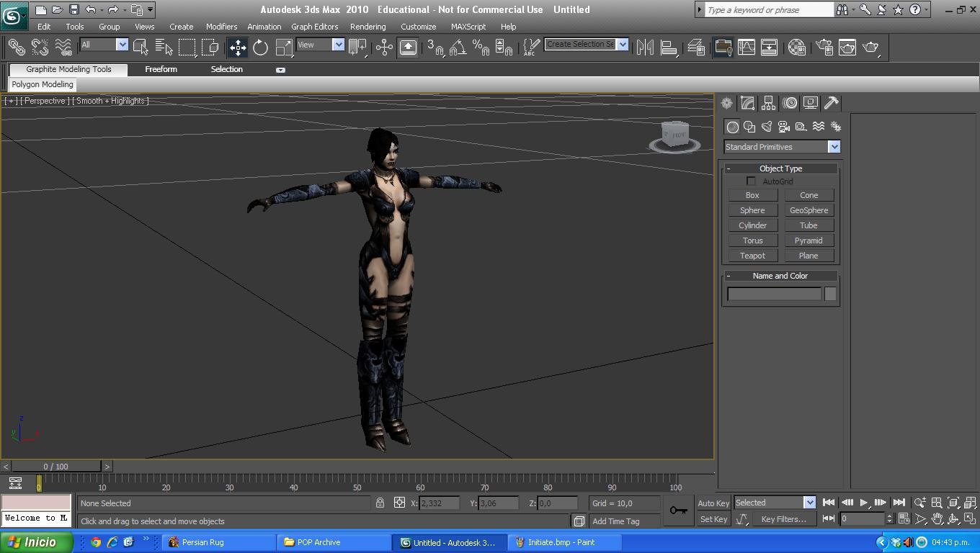Viewport: 980px width, 553px height.
Task: Select the Lights category icon
Action: click(x=767, y=127)
